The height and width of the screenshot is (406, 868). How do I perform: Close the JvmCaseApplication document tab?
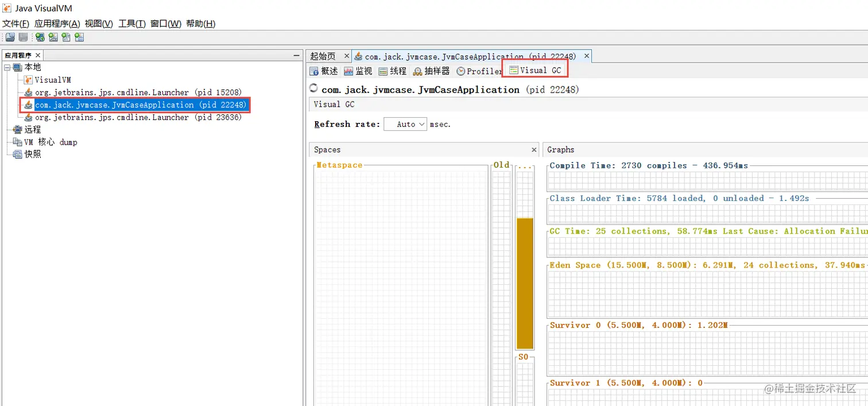(x=587, y=56)
